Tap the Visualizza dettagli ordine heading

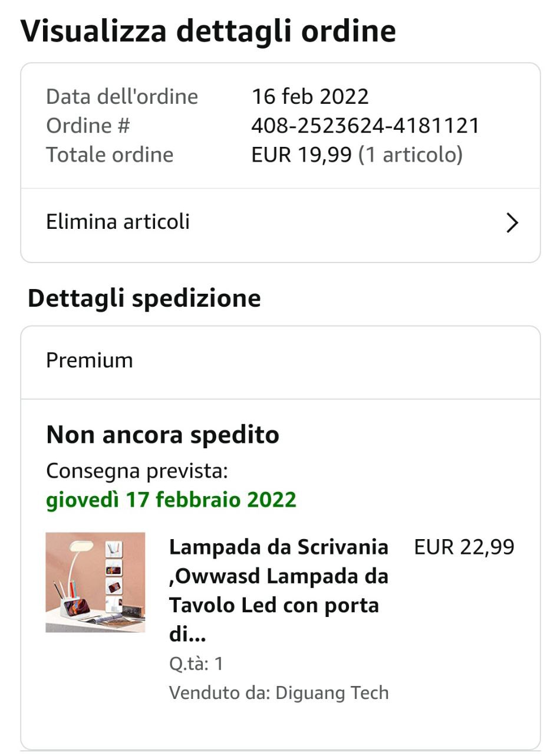(208, 31)
